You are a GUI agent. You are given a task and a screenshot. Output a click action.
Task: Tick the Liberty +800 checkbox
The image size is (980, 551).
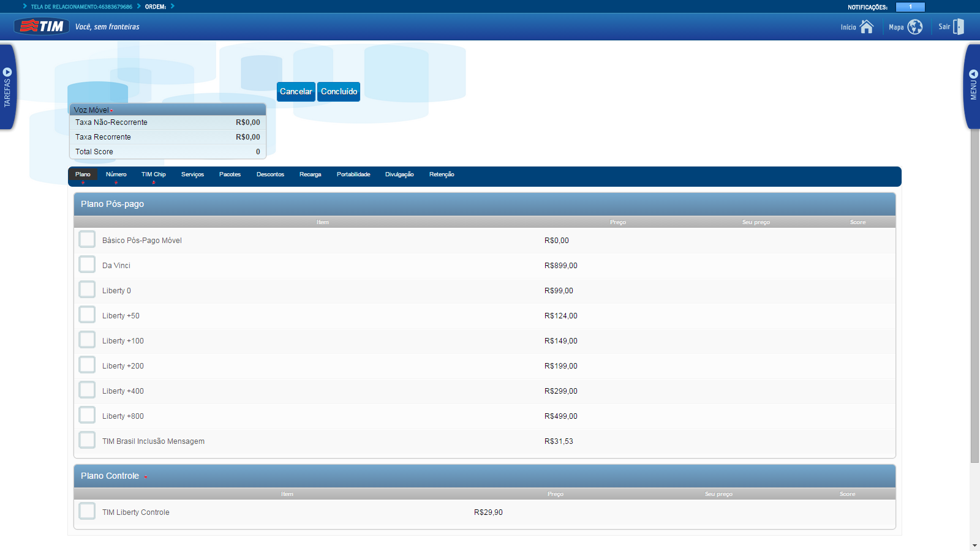coord(87,415)
